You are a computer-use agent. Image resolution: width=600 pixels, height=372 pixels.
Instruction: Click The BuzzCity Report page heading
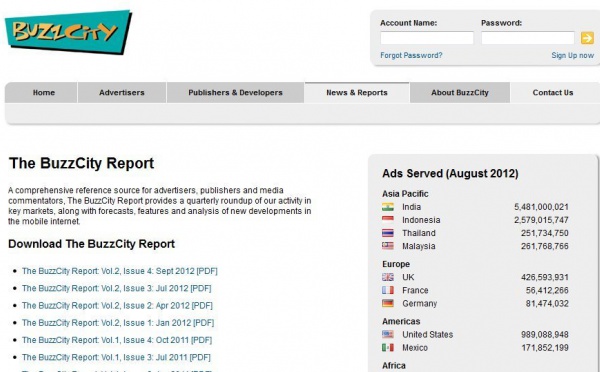point(82,163)
